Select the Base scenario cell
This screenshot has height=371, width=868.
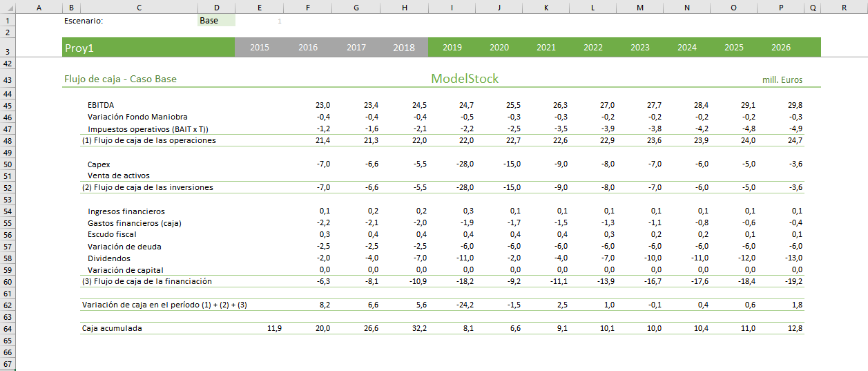[216, 21]
